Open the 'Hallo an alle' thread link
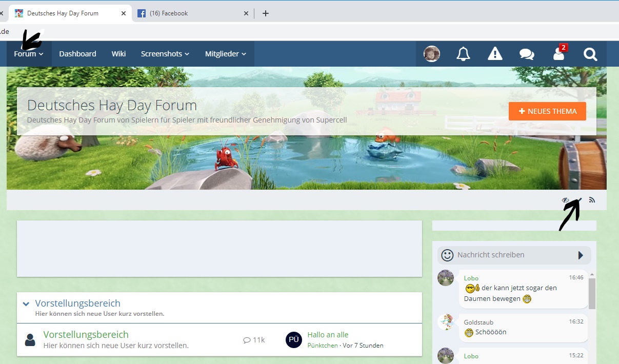 tap(328, 335)
